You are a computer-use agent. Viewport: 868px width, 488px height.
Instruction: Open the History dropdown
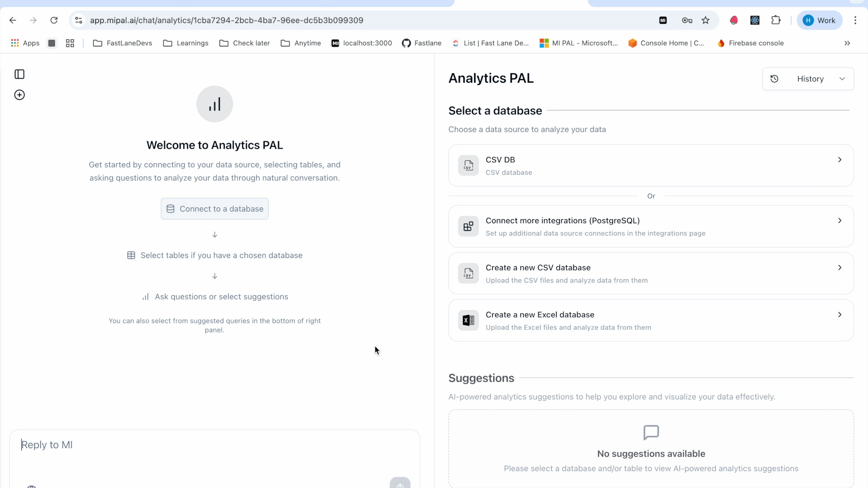(x=808, y=79)
